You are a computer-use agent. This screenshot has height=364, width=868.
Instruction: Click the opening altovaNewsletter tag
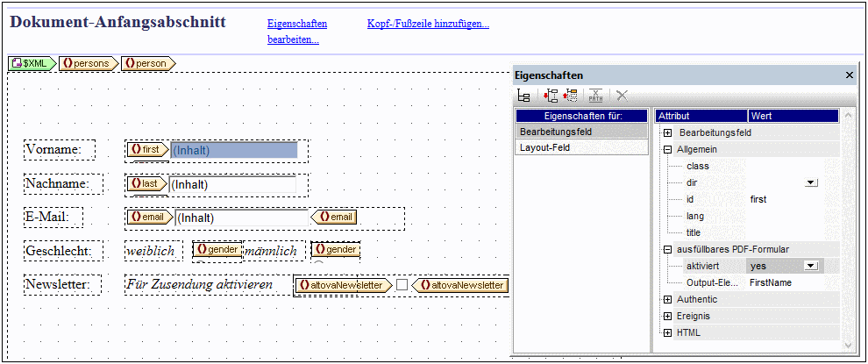[343, 285]
